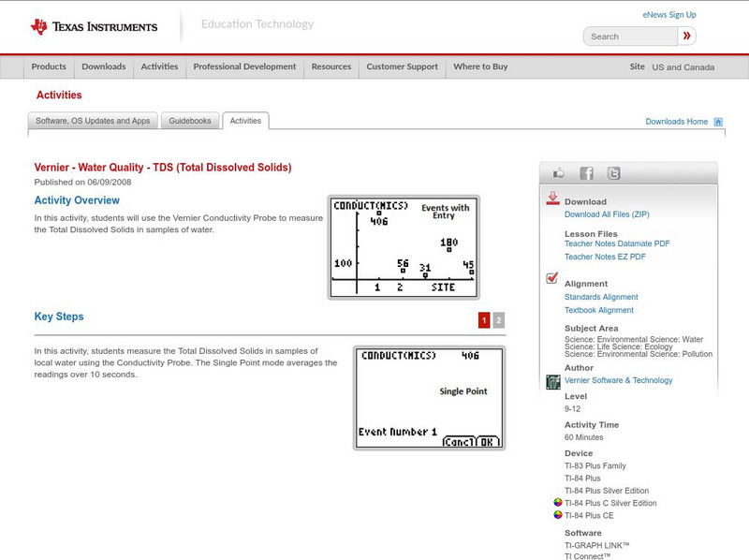The width and height of the screenshot is (749, 560).
Task: Submit the search with the arrow button
Action: tap(686, 36)
